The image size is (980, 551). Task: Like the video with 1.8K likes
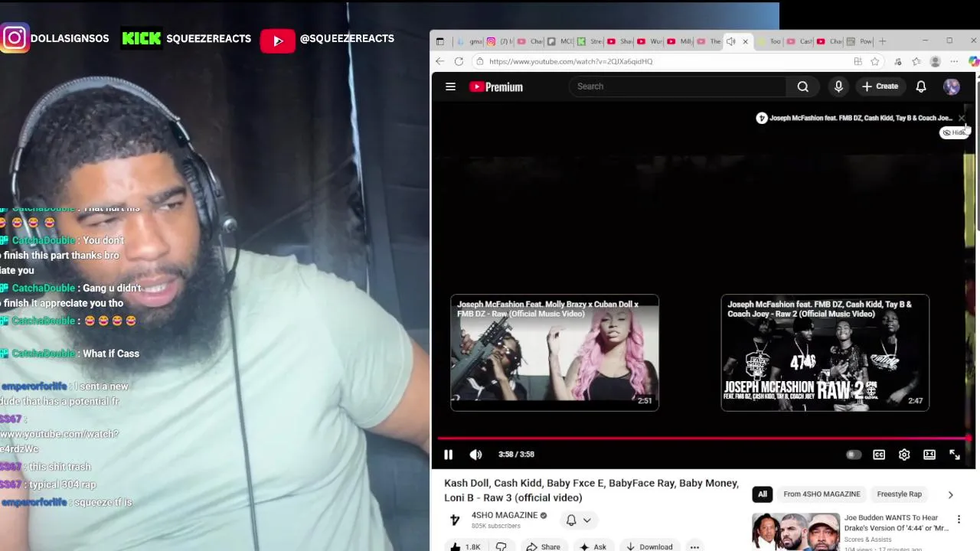[465, 546]
